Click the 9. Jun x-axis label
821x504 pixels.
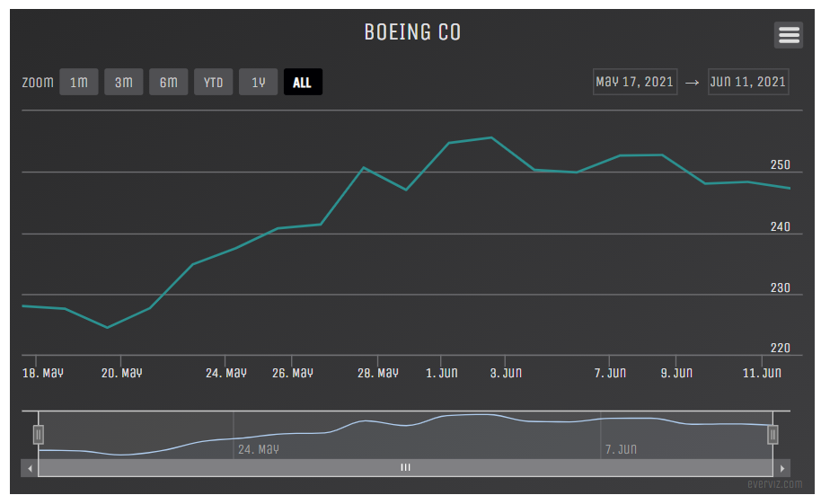676,373
